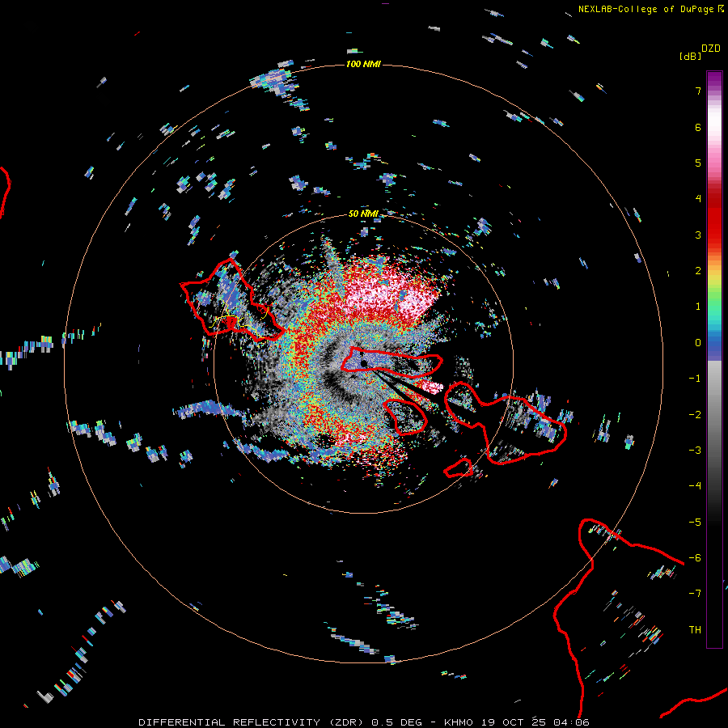The width and height of the screenshot is (728, 728).
Task: Click the DIFFERENTIAL REFLECTIVITY (ZDR) product title
Action: tap(252, 722)
